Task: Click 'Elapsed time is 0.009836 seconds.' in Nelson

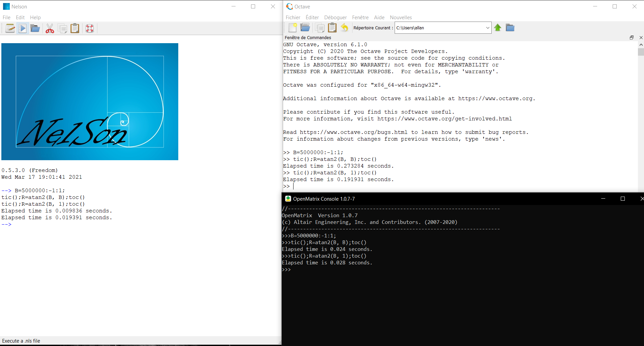Action: (x=57, y=211)
